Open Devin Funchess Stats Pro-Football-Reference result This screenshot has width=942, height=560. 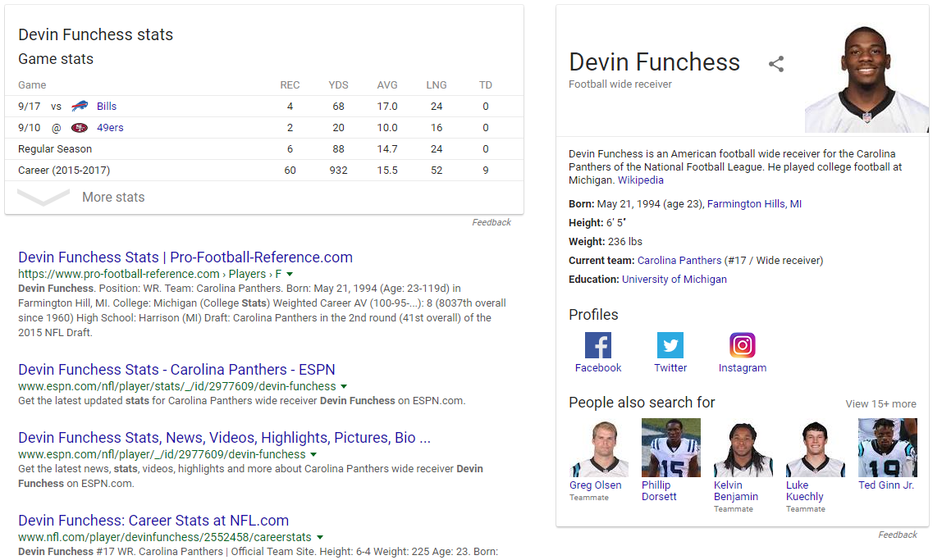pyautogui.click(x=185, y=257)
